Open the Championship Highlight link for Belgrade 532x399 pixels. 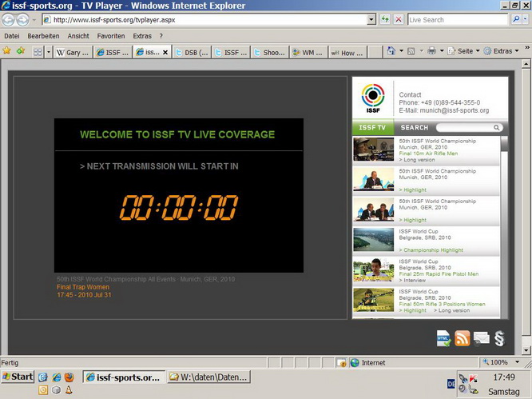431,250
